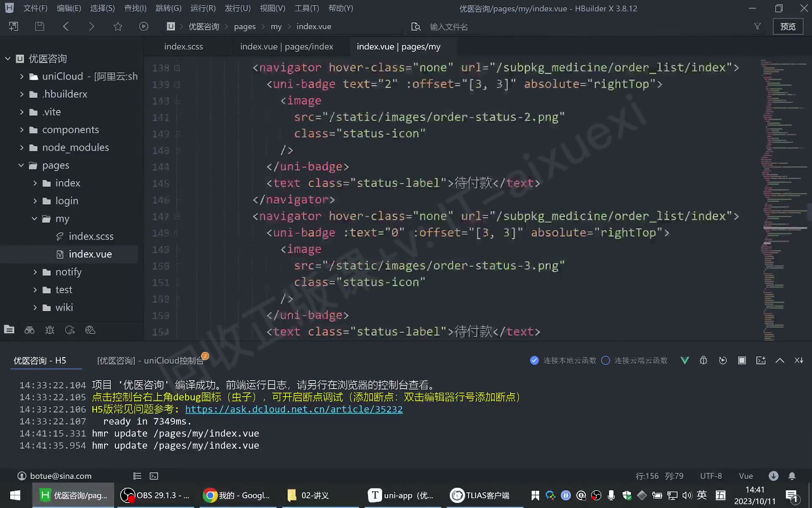Go back using the left arrow icon
Image resolution: width=812 pixels, height=508 pixels.
[x=66, y=26]
